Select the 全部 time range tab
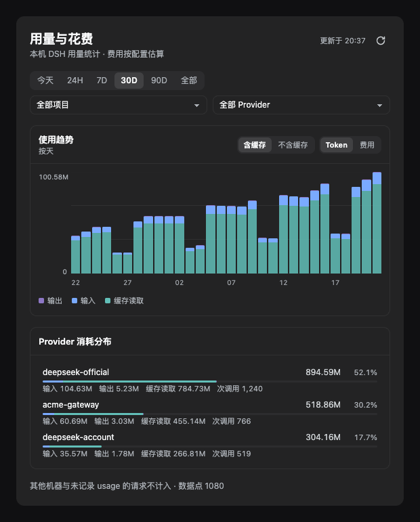 point(189,81)
